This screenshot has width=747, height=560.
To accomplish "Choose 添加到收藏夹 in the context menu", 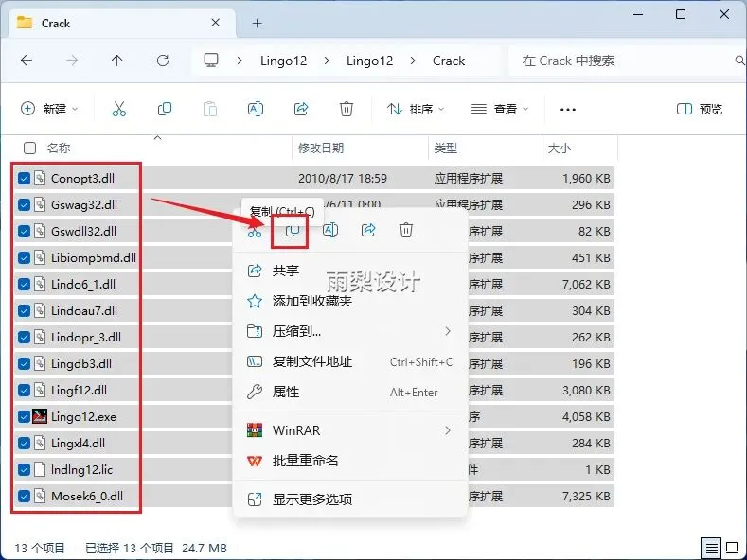I will (350, 301).
